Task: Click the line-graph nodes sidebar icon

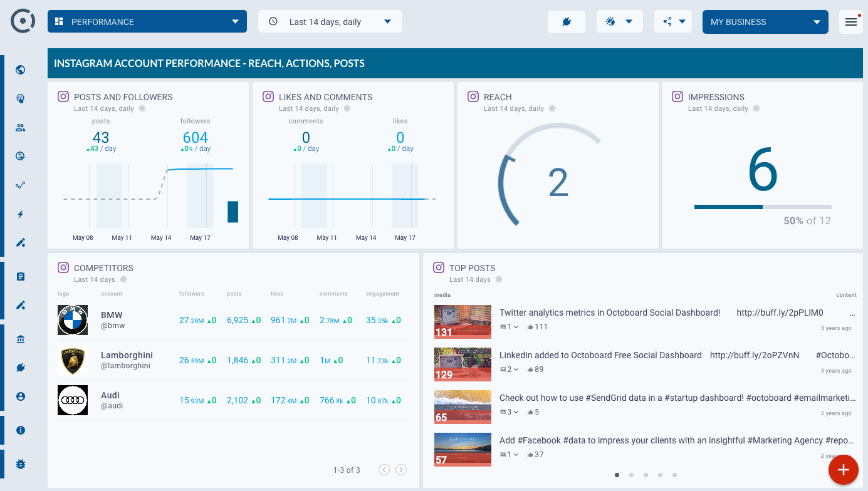Action: [x=20, y=185]
